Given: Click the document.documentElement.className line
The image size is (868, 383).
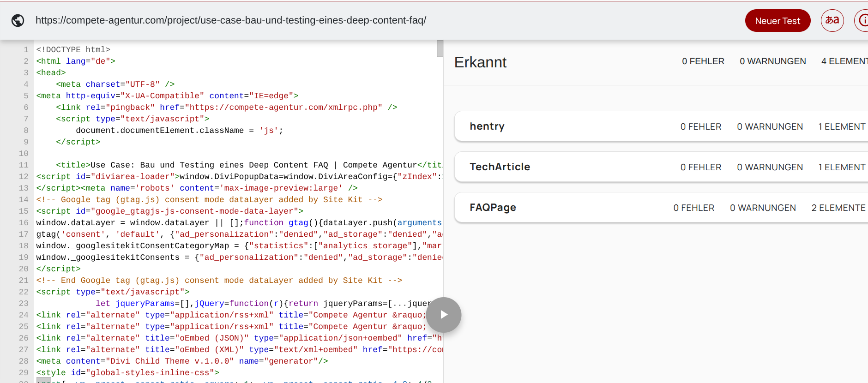Looking at the screenshot, I should point(180,130).
